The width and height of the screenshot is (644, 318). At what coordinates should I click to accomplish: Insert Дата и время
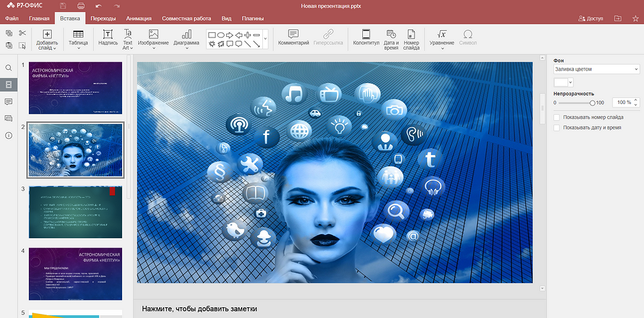click(391, 34)
